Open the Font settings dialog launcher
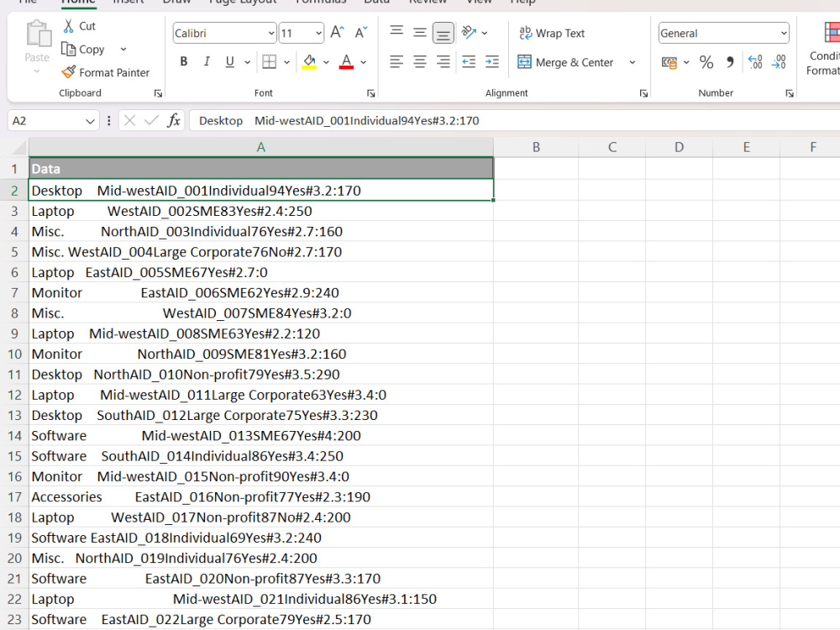Image resolution: width=840 pixels, height=630 pixels. pyautogui.click(x=370, y=93)
